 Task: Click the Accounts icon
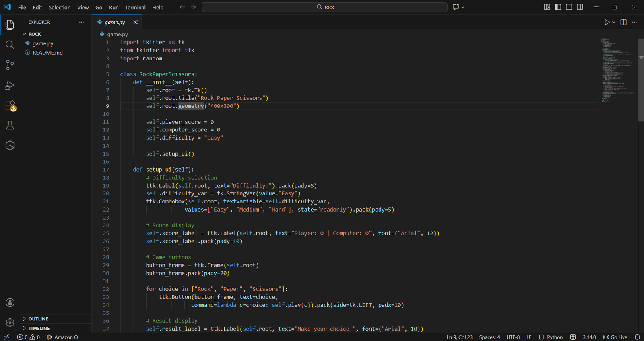tap(10, 302)
